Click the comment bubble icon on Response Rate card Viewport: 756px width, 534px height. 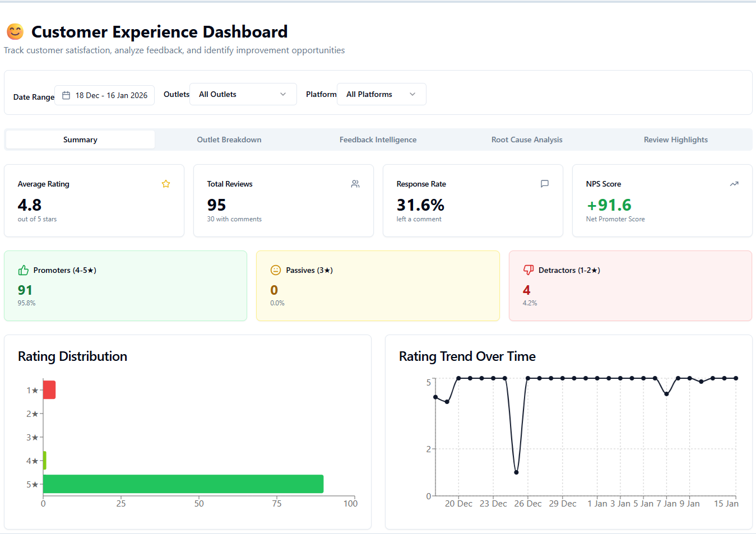545,184
